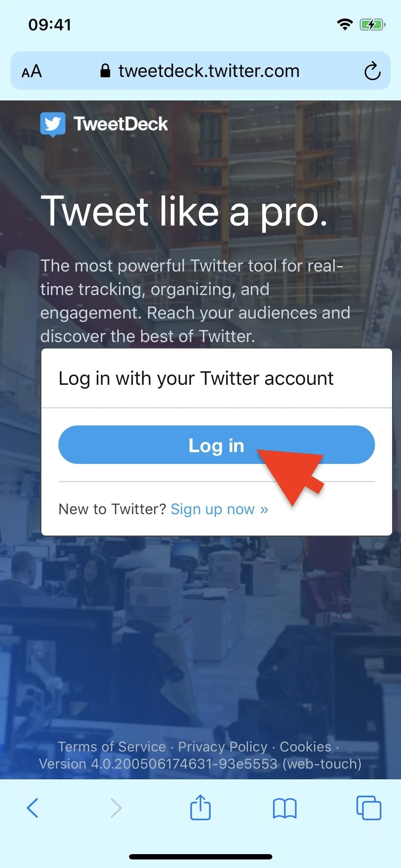Open the Terms of Service link

112,747
